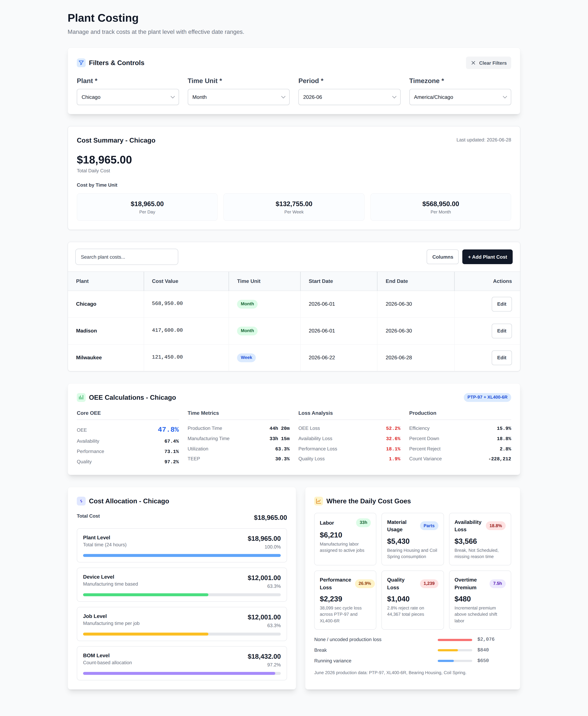The image size is (588, 716).
Task: Click the 7.5h badge on Overtime Premium
Action: tap(497, 584)
